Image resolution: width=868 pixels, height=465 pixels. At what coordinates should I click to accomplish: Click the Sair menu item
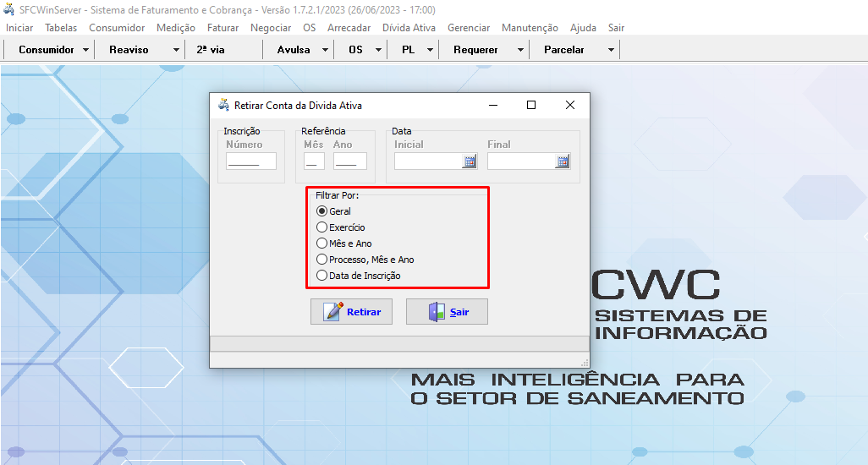(616, 28)
